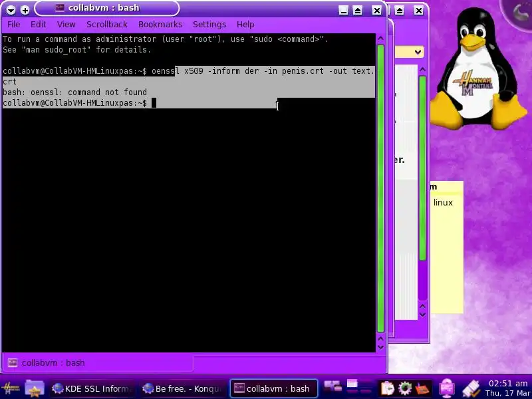Viewport: 532px width, 399px height.
Task: Open the notes tray icon
Action: [x=422, y=388]
